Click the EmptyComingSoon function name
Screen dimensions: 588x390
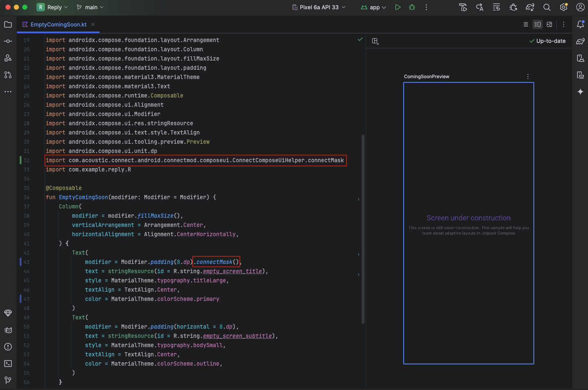[84, 197]
